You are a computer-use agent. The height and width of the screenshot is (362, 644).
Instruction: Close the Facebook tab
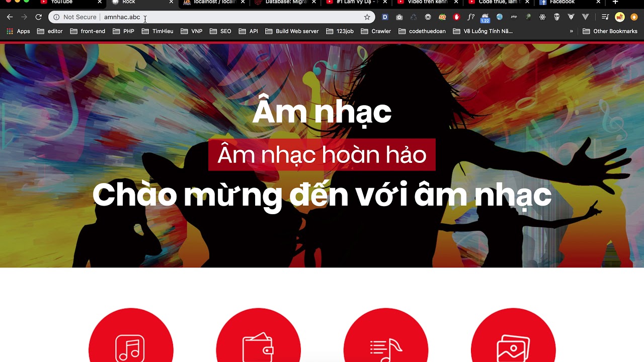[598, 3]
